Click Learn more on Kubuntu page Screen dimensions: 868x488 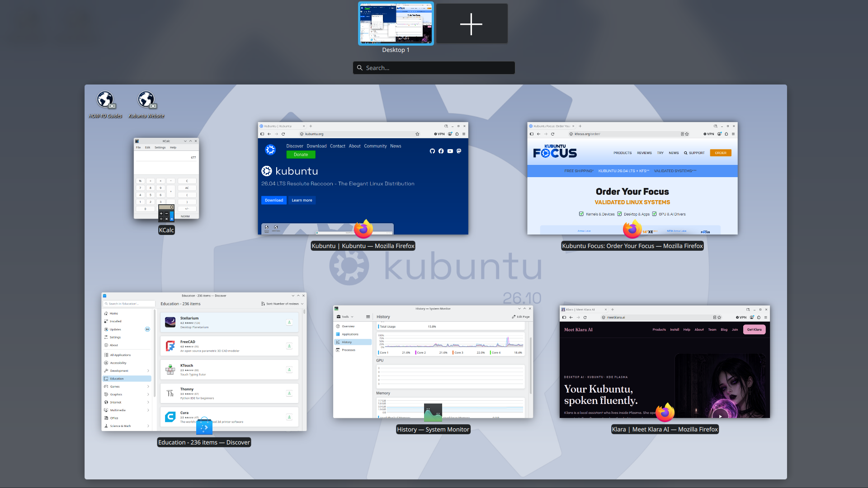point(302,200)
